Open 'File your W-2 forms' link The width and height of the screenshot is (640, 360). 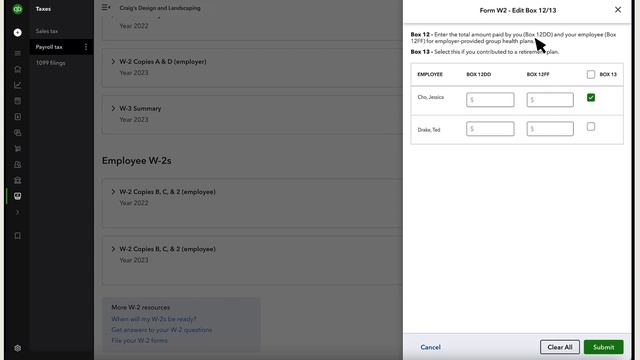(139, 340)
